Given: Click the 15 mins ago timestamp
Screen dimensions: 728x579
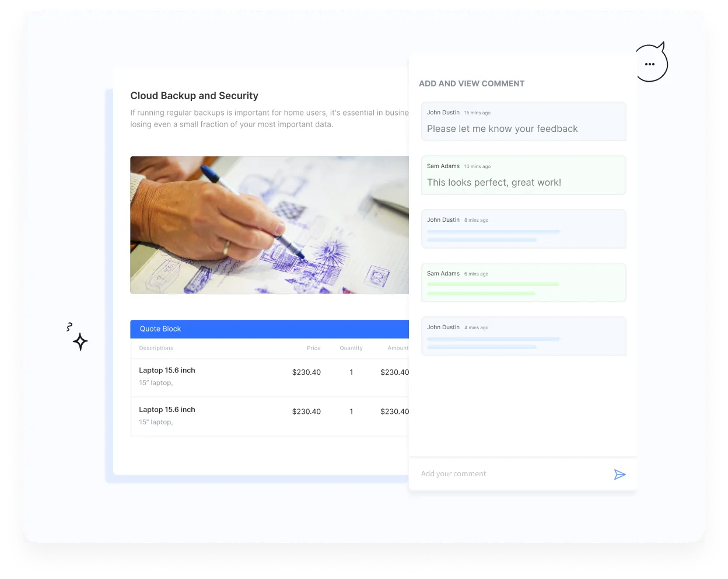Looking at the screenshot, I should tap(476, 113).
